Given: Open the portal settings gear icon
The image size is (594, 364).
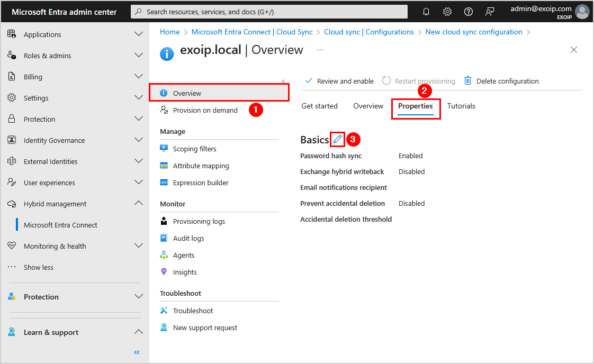Looking at the screenshot, I should coord(447,12).
